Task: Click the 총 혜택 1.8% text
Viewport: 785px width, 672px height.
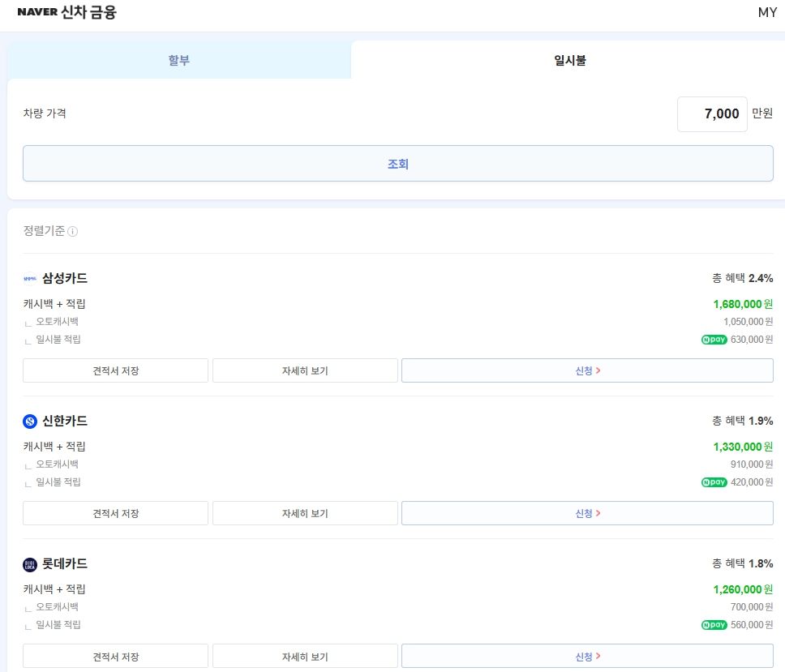Action: point(743,563)
